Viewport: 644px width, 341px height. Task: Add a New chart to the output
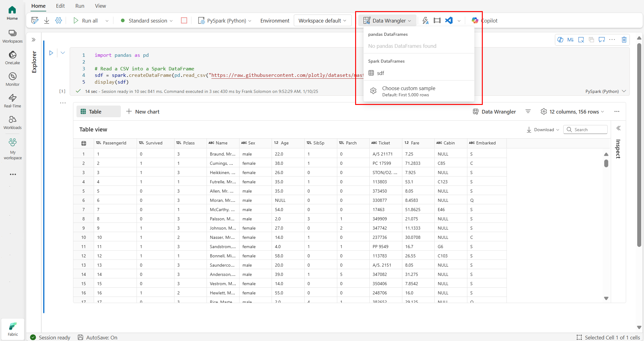(143, 111)
